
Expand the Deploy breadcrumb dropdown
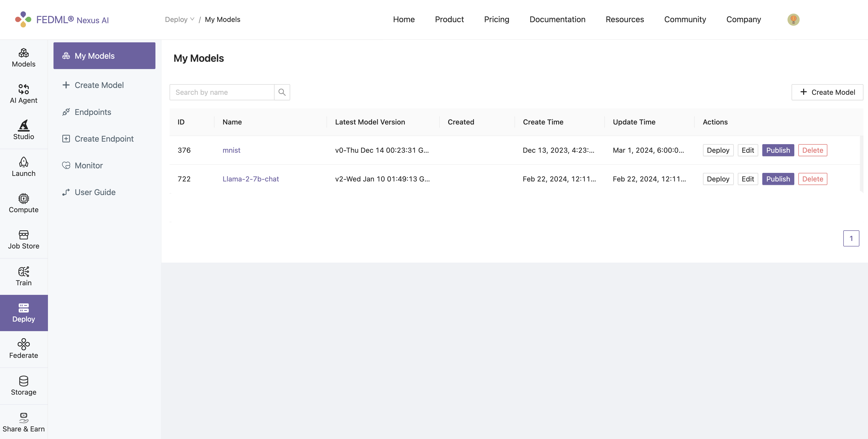[x=180, y=19]
